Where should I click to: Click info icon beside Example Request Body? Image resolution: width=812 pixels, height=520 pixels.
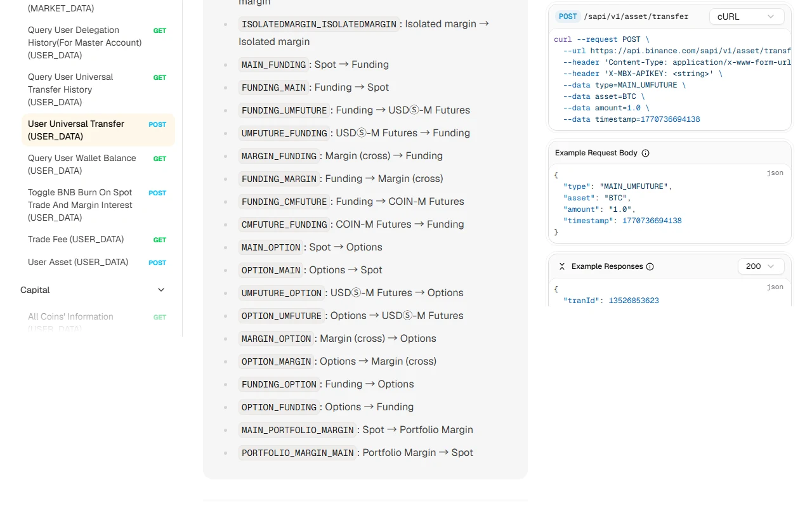pos(646,153)
